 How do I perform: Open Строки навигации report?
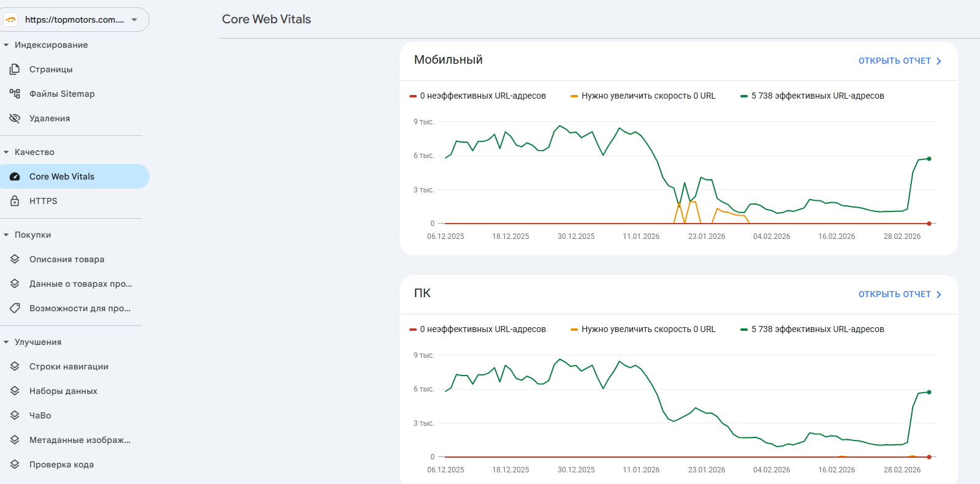(x=69, y=366)
